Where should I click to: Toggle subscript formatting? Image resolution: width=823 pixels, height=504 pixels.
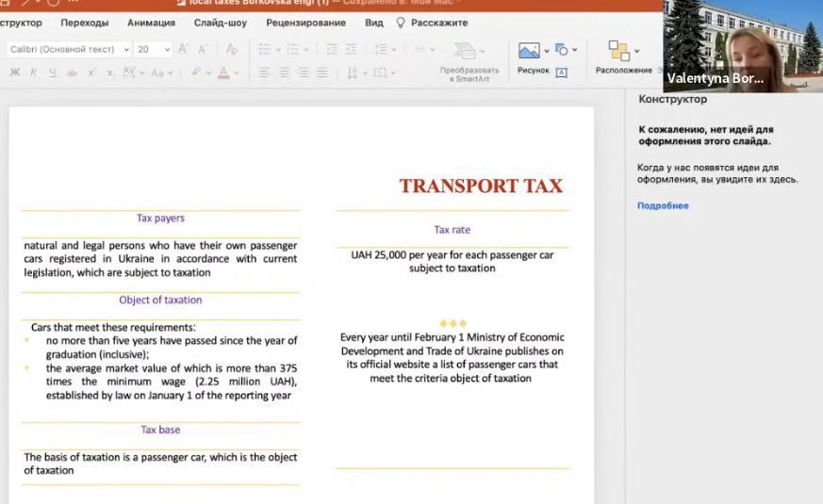point(110,73)
